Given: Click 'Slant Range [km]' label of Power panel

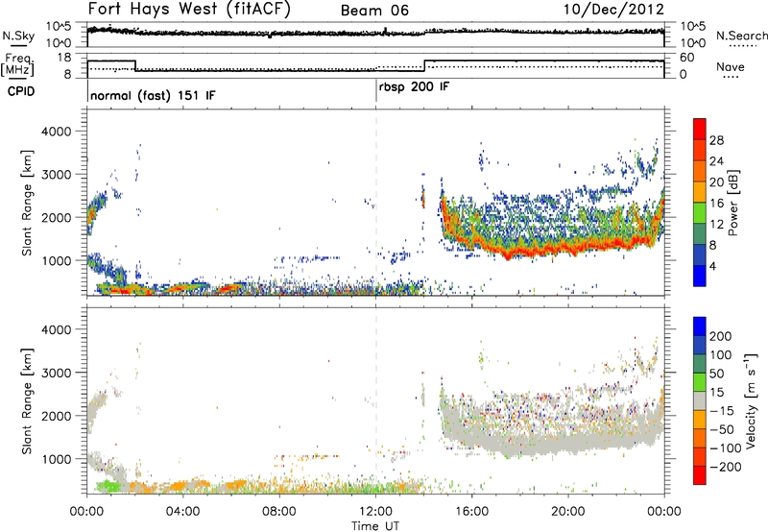Looking at the screenshot, I should pyautogui.click(x=27, y=203).
